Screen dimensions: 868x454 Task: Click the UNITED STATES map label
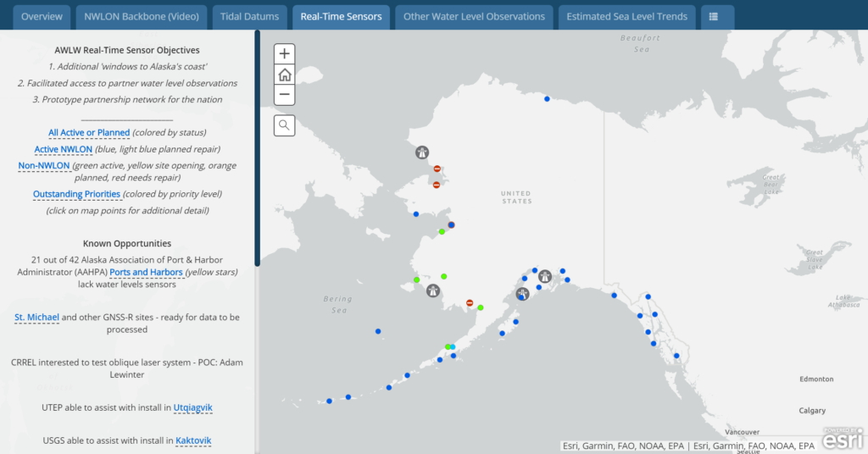coord(516,197)
